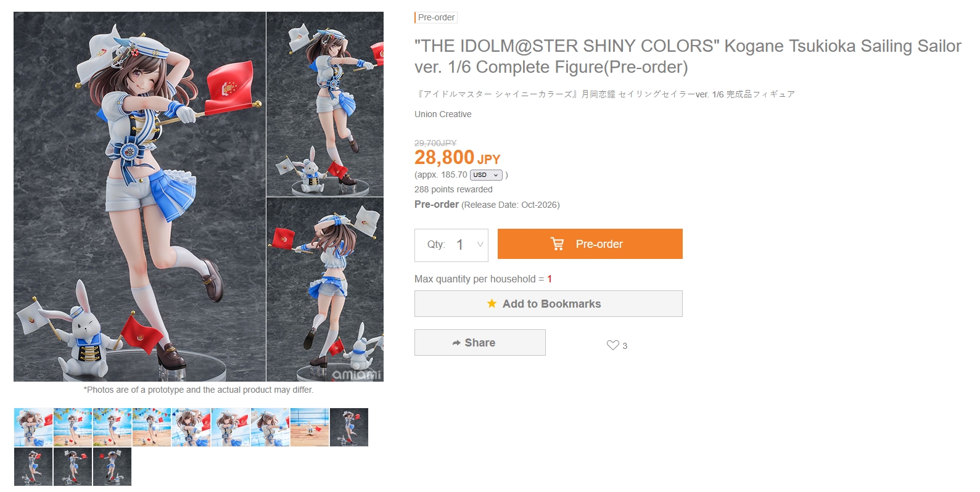Select the last thumbnail in second row
Image resolution: width=980 pixels, height=492 pixels.
112,467
